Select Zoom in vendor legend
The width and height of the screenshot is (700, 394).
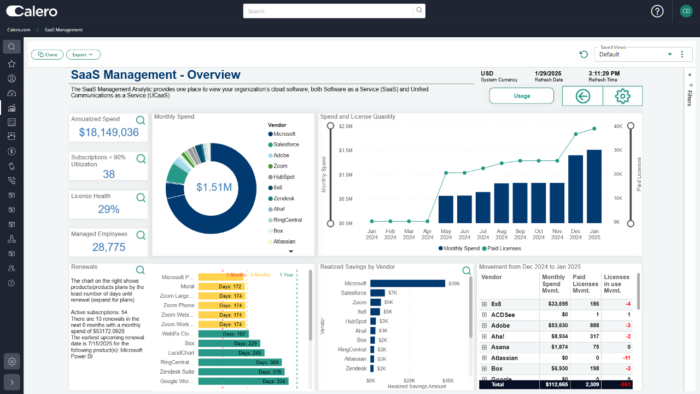pyautogui.click(x=278, y=166)
